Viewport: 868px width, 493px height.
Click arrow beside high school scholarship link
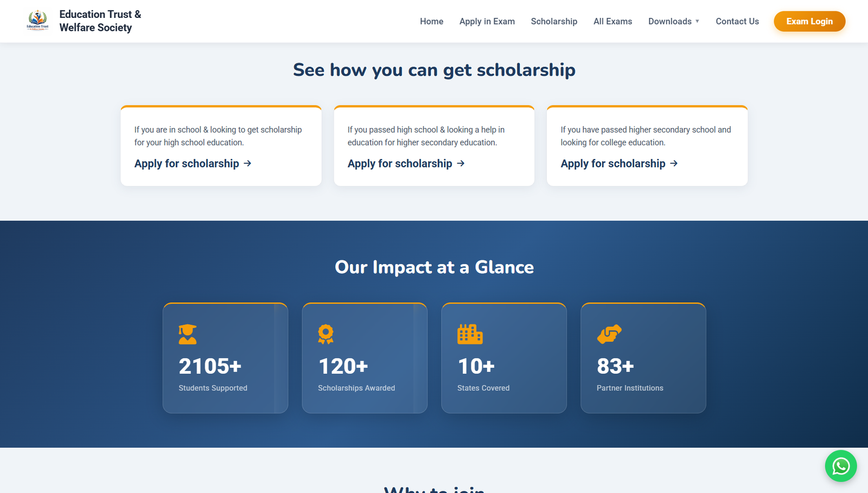pos(247,163)
